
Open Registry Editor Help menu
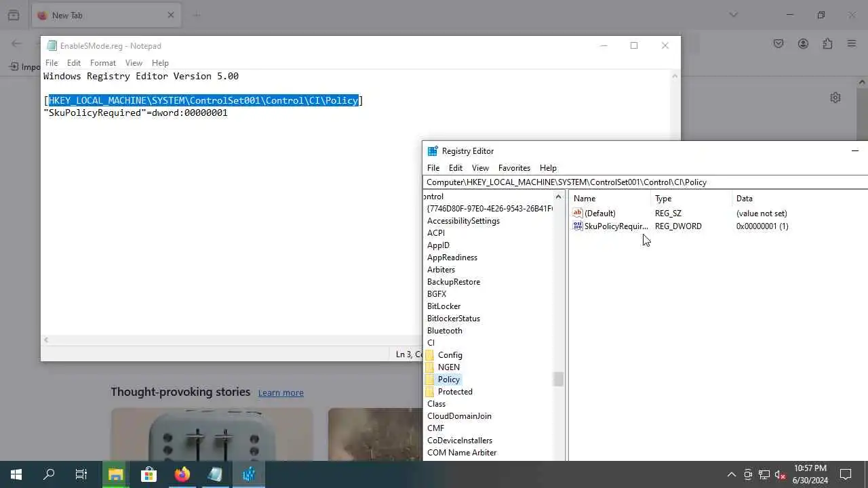click(x=548, y=168)
